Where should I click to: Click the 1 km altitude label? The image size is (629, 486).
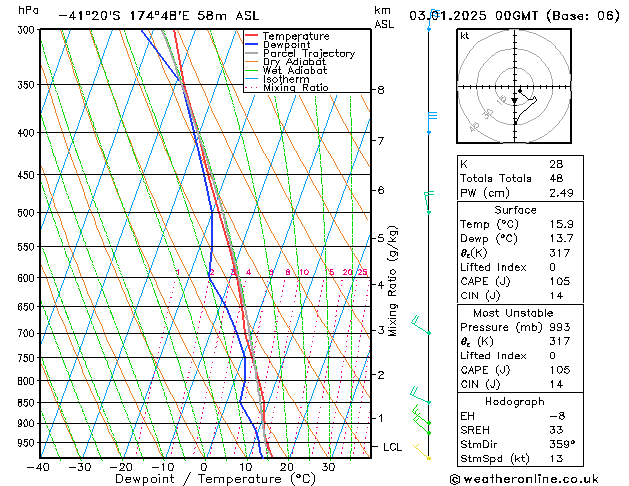[x=381, y=418]
